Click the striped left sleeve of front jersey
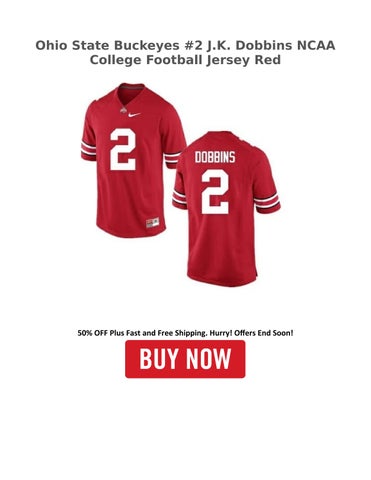Image resolution: width=371 pixels, height=480 pixels. coord(88,151)
